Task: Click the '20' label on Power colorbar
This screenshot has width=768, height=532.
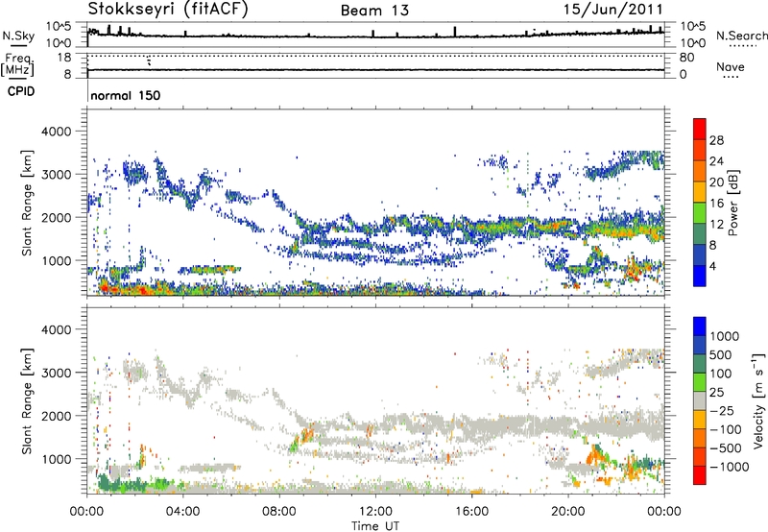Action: [716, 182]
